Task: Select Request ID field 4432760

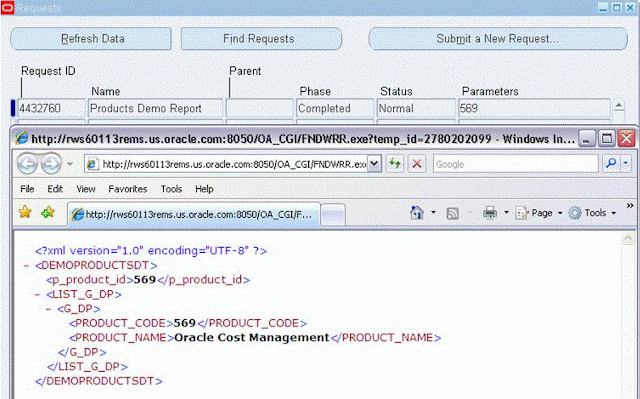Action: [51, 109]
